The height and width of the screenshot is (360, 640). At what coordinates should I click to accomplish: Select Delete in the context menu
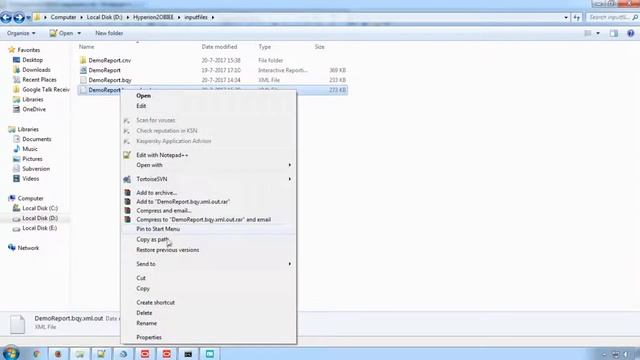pyautogui.click(x=144, y=313)
